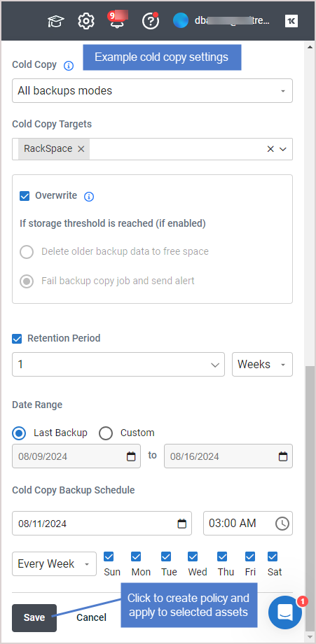
Task: Open the clock icon for 03:00 AM
Action: tap(282, 524)
